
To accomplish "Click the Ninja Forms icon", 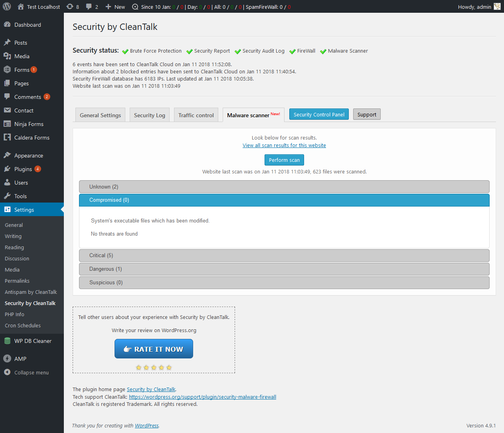I will click(x=7, y=124).
